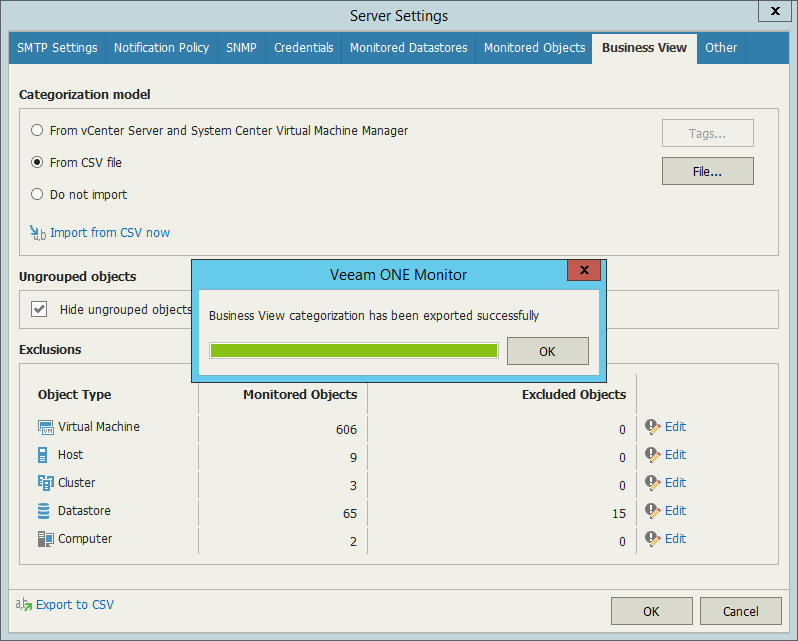Select the From CSV file radio button
This screenshot has height=641, width=798.
[37, 162]
